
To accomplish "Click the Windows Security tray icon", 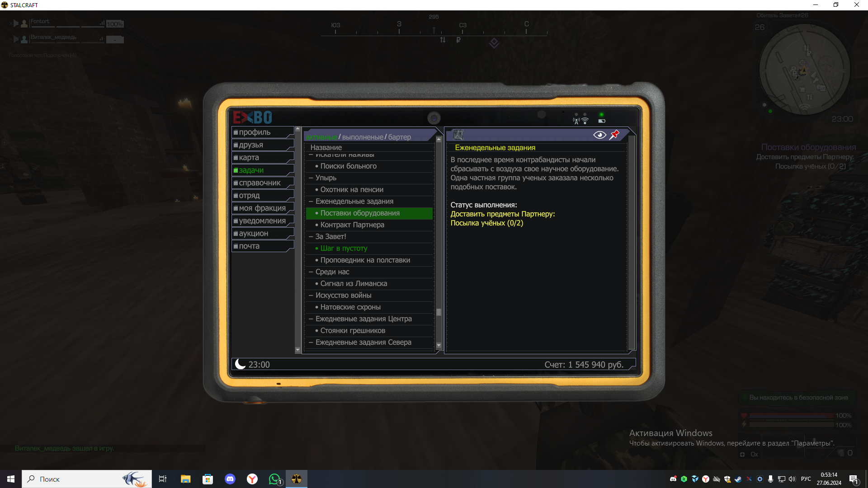I will coord(727,479).
